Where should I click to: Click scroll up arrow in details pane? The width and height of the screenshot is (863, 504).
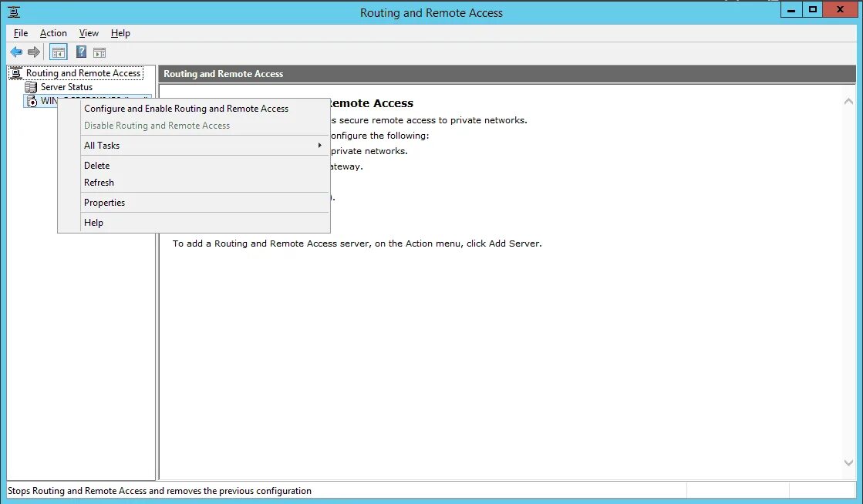(x=848, y=101)
